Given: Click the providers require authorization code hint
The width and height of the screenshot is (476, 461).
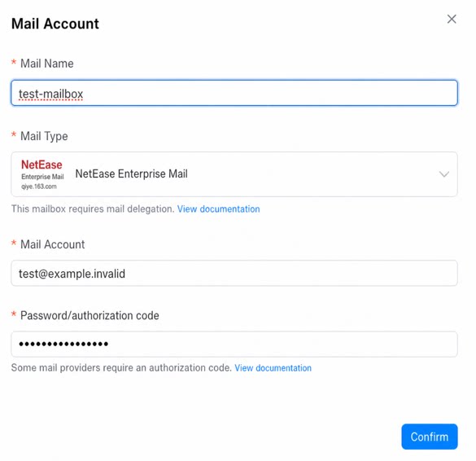Looking at the screenshot, I should 121,368.
